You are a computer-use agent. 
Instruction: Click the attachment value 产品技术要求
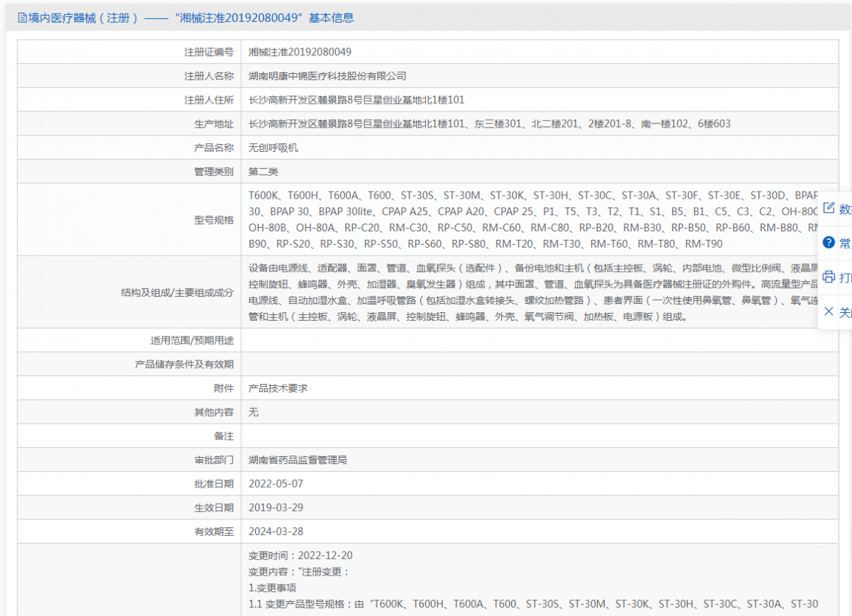point(278,388)
